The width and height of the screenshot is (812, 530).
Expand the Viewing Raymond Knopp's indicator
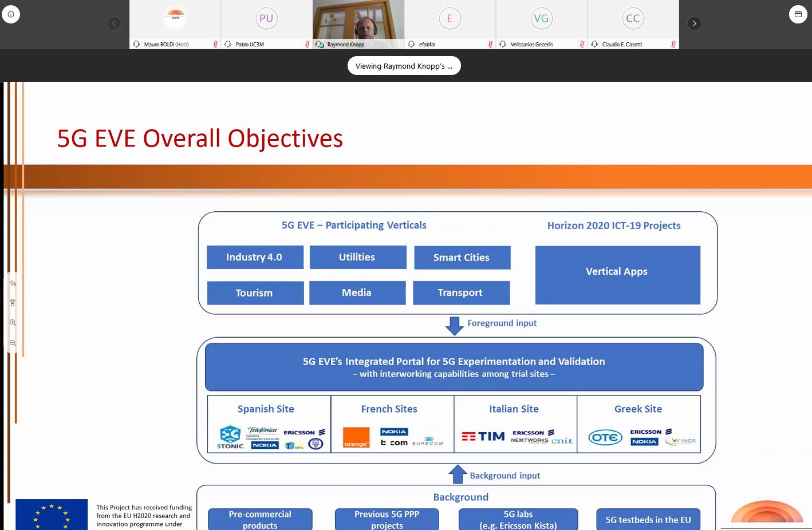point(404,66)
